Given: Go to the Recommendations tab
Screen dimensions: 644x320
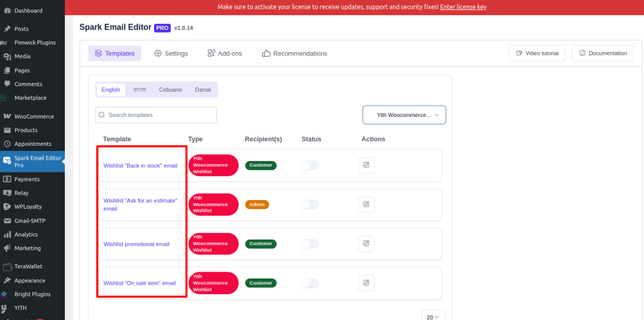Looking at the screenshot, I should coord(294,53).
